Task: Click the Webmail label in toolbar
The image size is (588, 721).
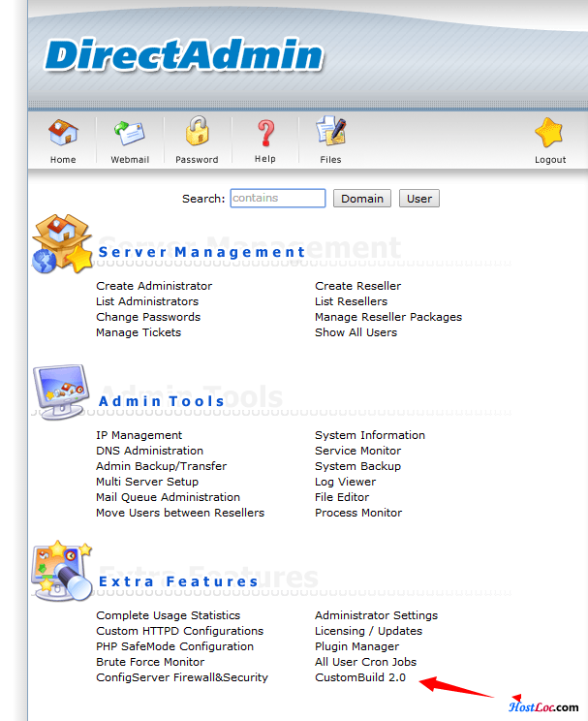Action: pyautogui.click(x=130, y=160)
